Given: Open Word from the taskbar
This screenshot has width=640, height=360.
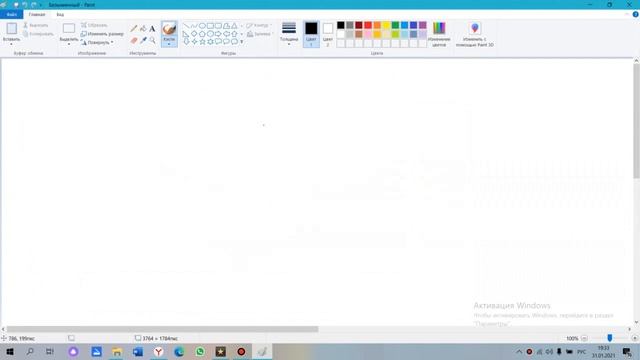Looking at the screenshot, I should click(138, 351).
